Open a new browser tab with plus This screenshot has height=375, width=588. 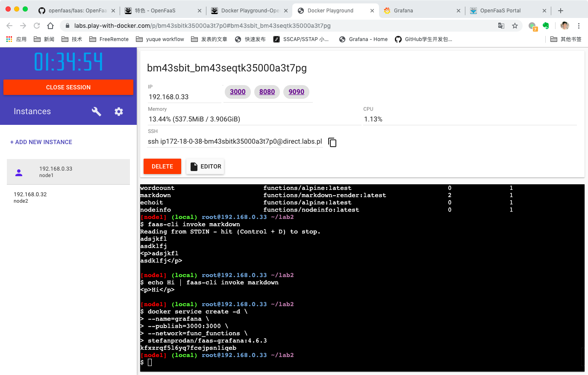tap(561, 11)
